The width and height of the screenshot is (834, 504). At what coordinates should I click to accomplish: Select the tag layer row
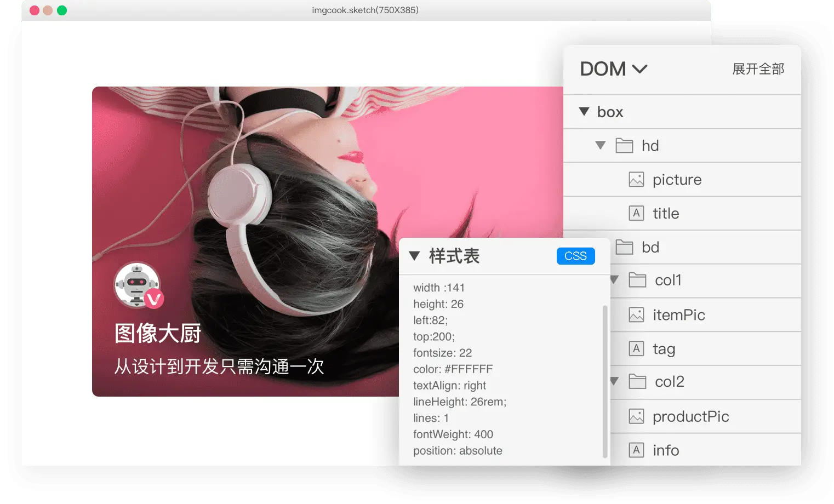pos(706,348)
